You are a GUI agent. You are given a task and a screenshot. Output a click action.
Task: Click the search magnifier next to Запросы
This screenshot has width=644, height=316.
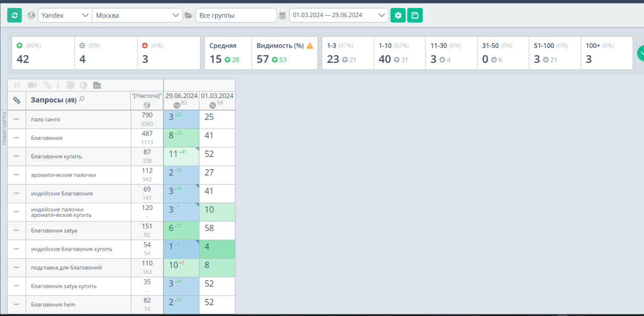click(82, 99)
